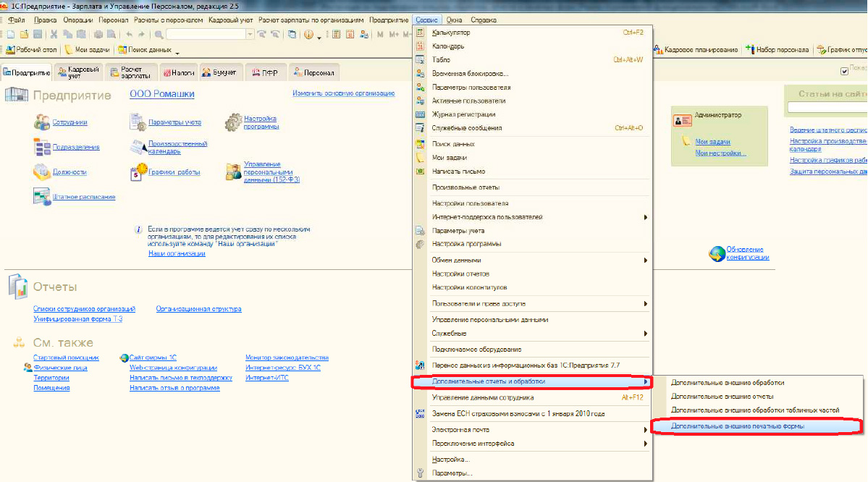Image resolution: width=868 pixels, height=482 pixels.
Task: Click the Должности icon
Action: pyautogui.click(x=41, y=172)
